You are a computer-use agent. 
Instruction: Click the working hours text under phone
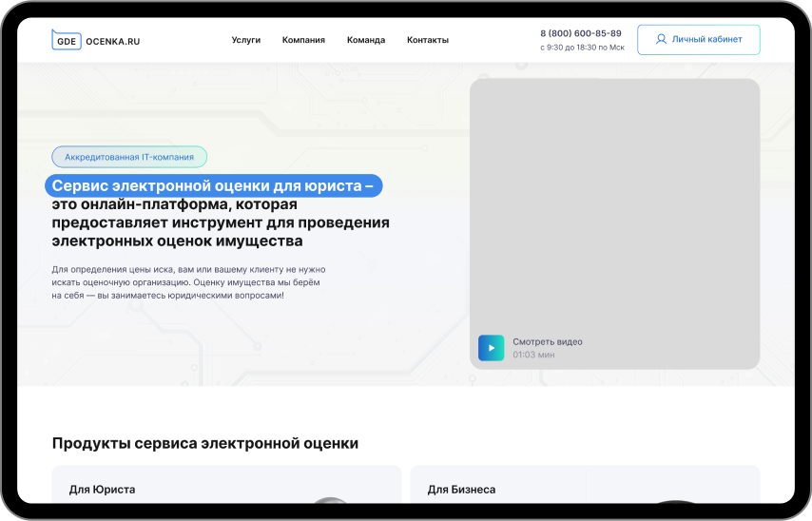pos(582,48)
